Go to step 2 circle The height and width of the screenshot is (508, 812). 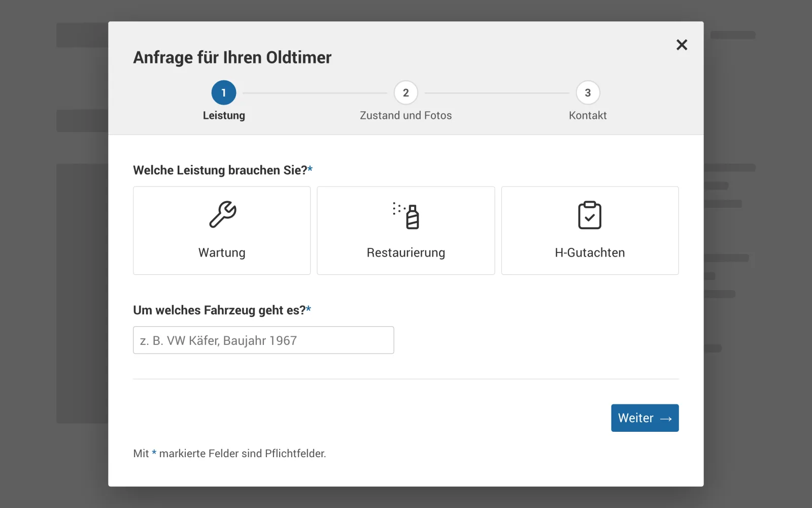(406, 92)
